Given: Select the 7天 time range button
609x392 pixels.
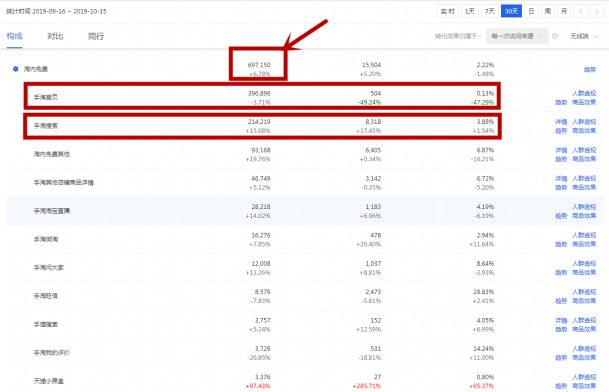Looking at the screenshot, I should click(x=490, y=11).
